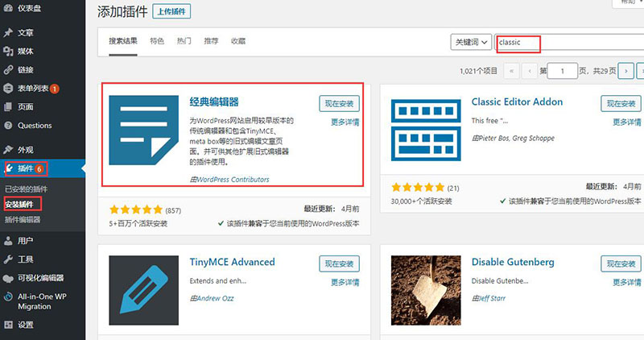Viewport: 644px width, 340px height.
Task: Switch to the 热门 tab
Action: tap(184, 41)
